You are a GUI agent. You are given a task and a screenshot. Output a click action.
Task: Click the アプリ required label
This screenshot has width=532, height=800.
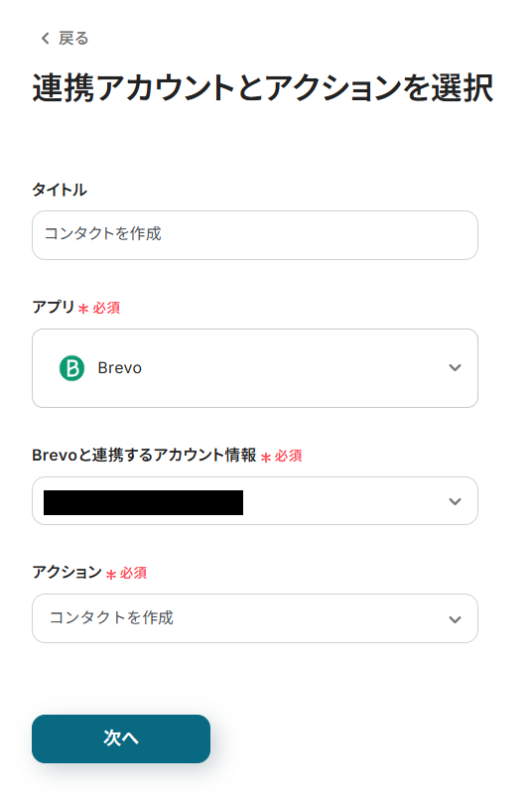pyautogui.click(x=76, y=307)
